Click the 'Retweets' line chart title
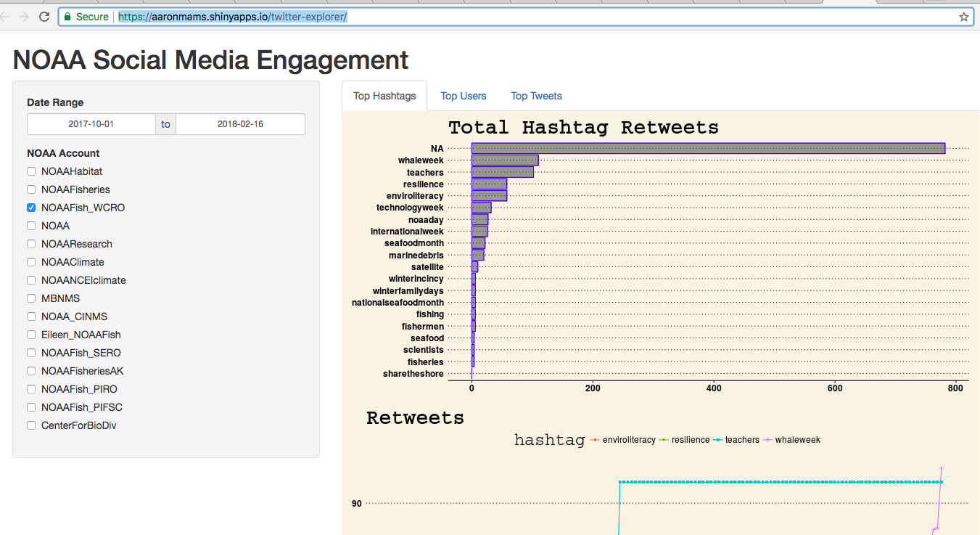 [415, 418]
